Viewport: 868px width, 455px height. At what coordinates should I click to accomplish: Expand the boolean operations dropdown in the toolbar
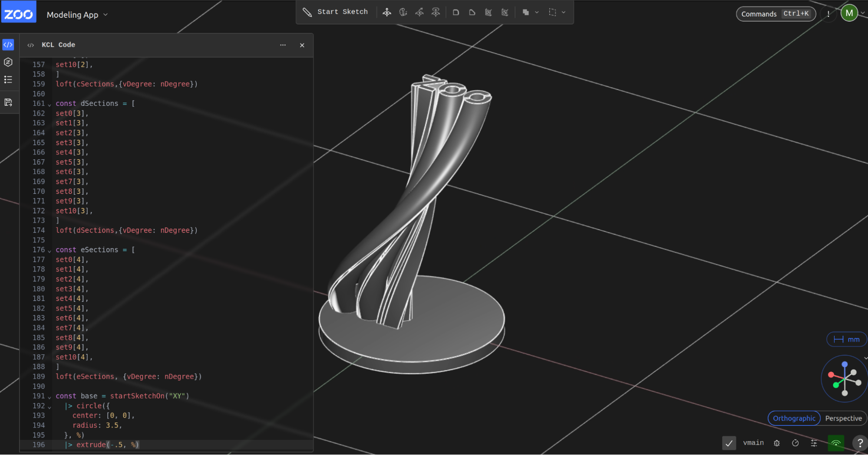537,12
